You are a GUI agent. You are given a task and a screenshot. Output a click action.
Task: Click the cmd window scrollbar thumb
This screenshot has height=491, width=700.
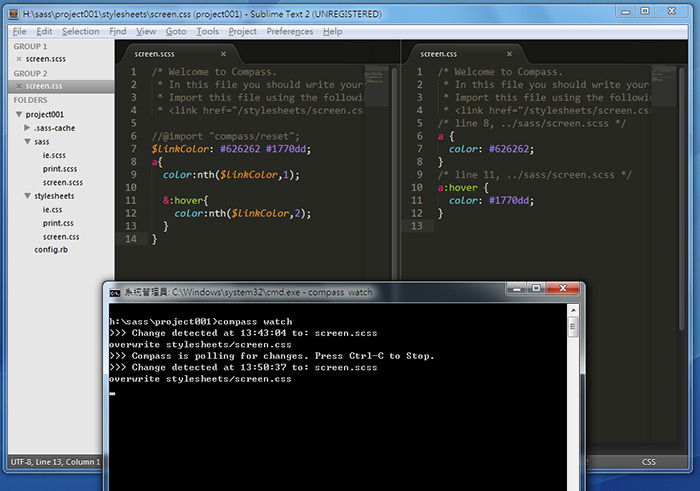573,326
